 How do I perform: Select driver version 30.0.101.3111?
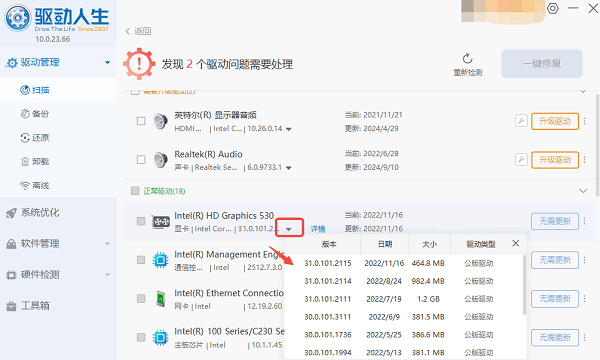coord(404,317)
